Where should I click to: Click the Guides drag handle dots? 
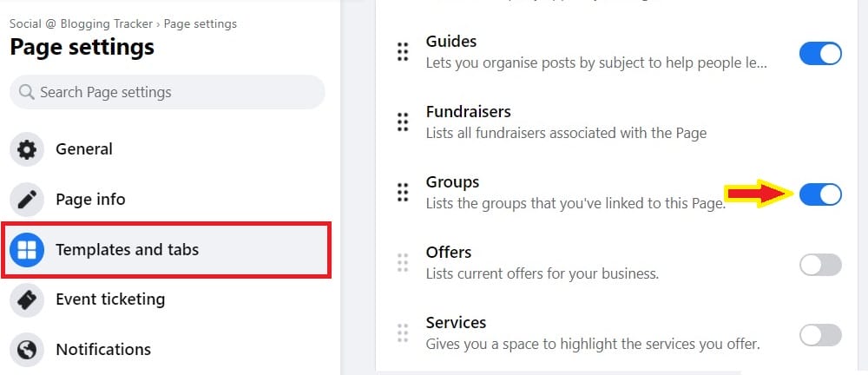[x=403, y=51]
